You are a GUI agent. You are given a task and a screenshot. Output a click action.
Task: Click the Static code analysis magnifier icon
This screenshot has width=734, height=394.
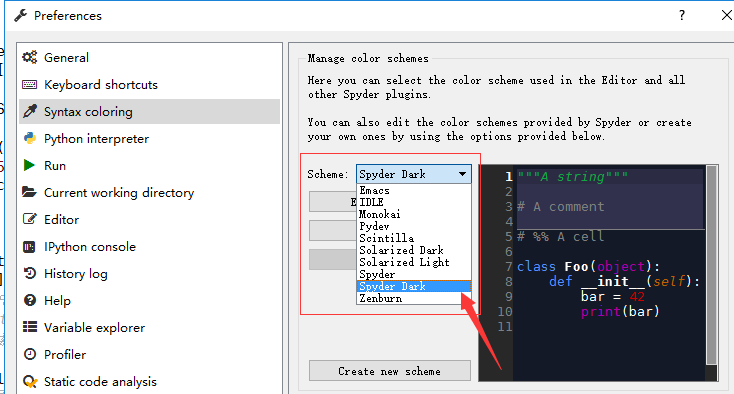point(29,382)
